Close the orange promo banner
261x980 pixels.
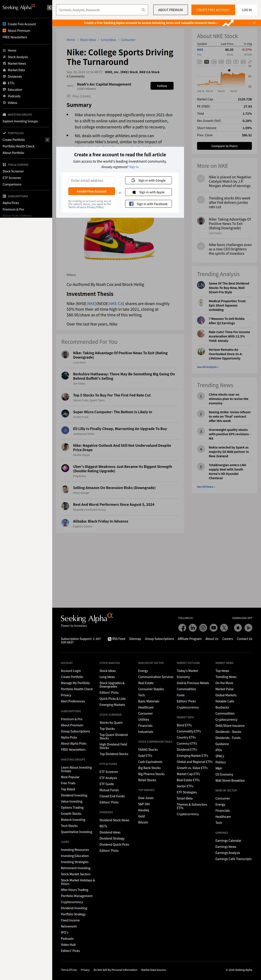coord(254,23)
